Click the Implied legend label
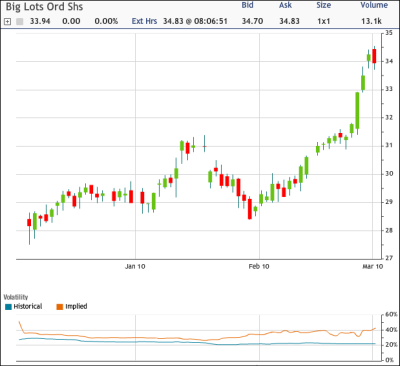This screenshot has width=400, height=366. coord(76,306)
